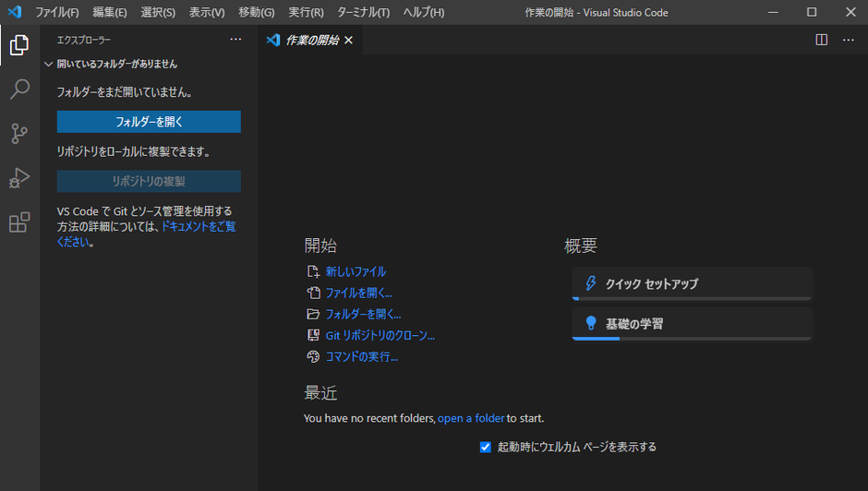This screenshot has width=868, height=491.
Task: Open the 編集(E) menu
Action: point(110,12)
